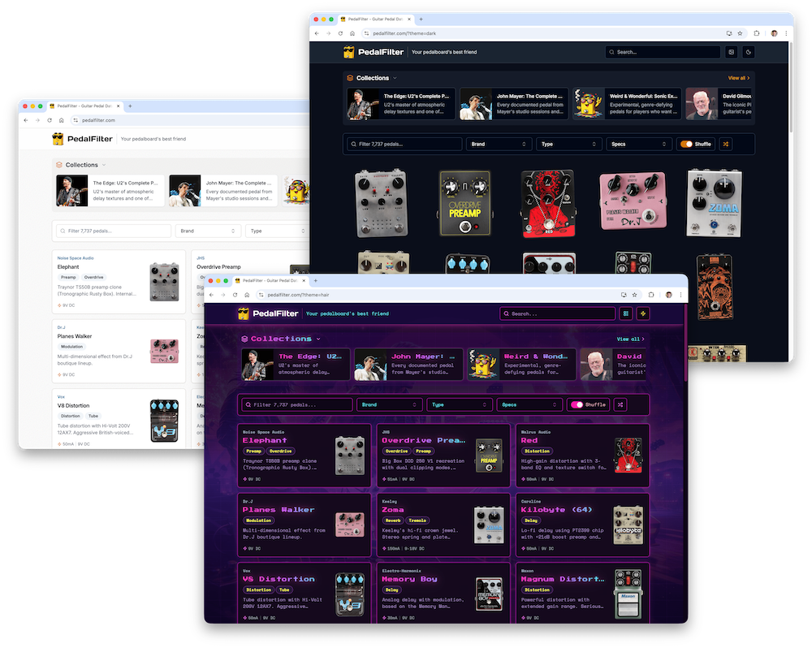Viewport: 812px width, 648px height.
Task: Click the shuffle arrows icon in purple window filter bar
Action: pyautogui.click(x=620, y=404)
